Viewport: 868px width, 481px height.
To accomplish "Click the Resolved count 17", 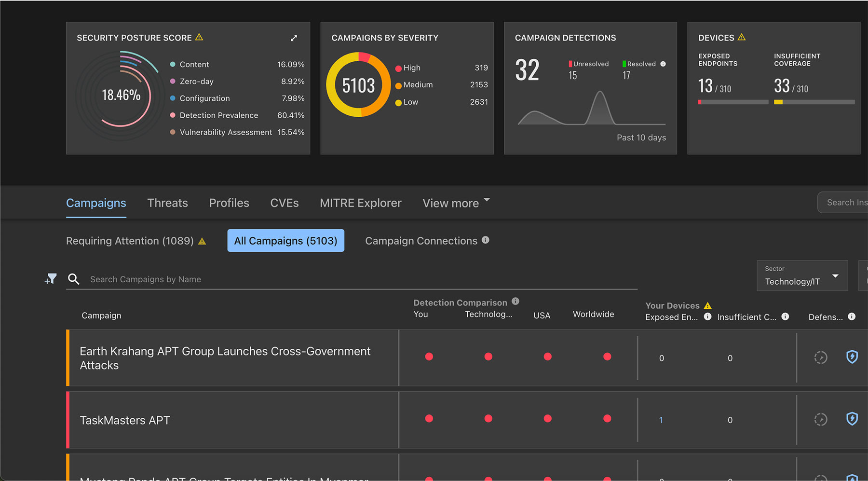I will click(626, 76).
